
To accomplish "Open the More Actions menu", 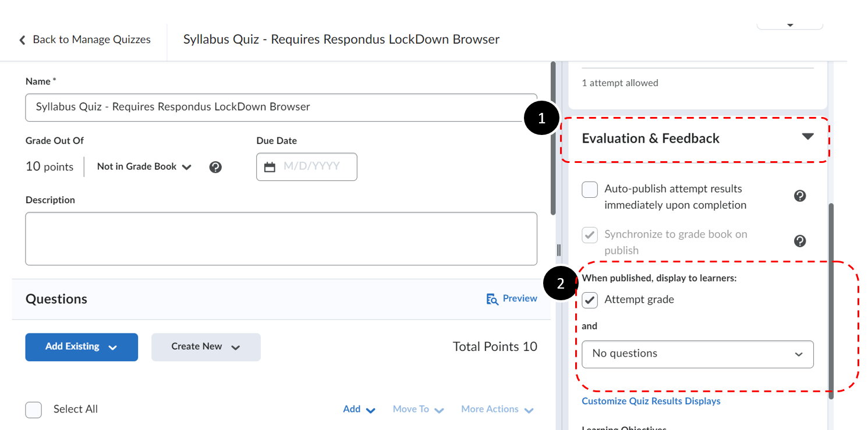I will pos(497,410).
